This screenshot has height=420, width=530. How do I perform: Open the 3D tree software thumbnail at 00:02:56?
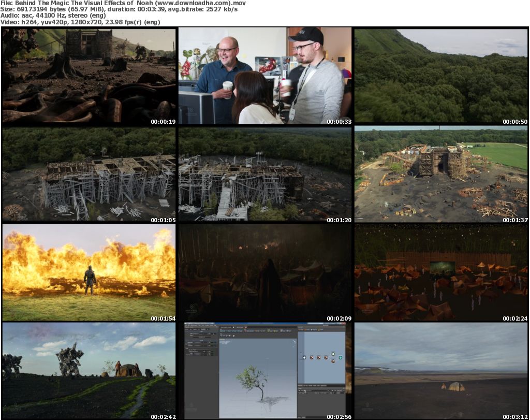pos(265,371)
